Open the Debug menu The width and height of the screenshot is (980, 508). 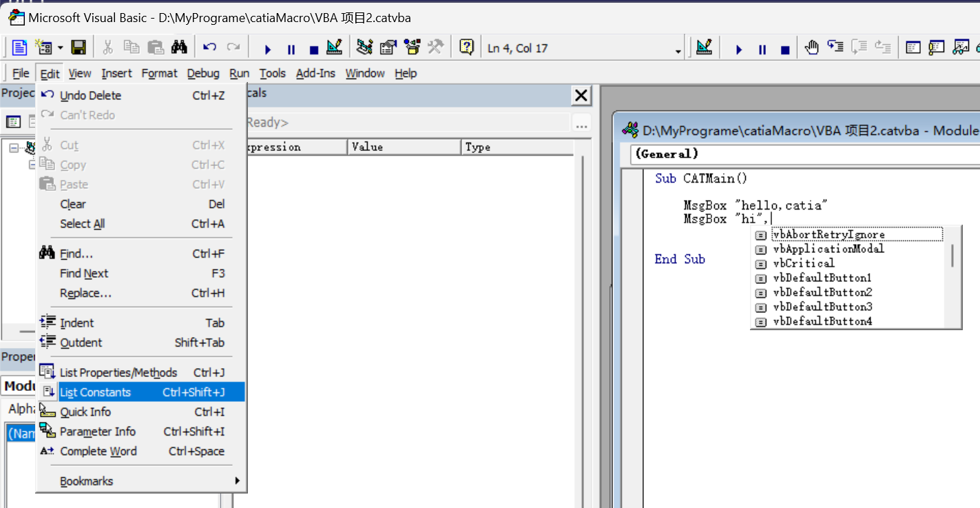(203, 73)
